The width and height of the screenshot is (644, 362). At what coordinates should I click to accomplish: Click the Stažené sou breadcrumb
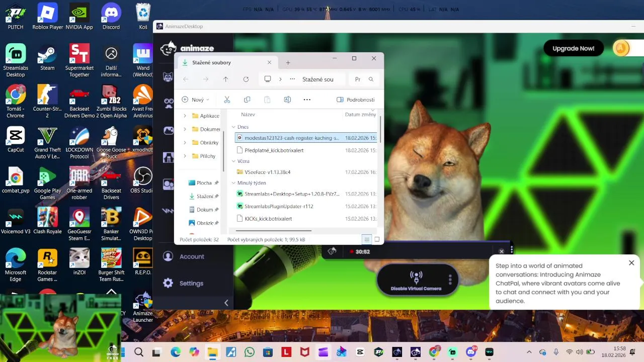pos(318,79)
